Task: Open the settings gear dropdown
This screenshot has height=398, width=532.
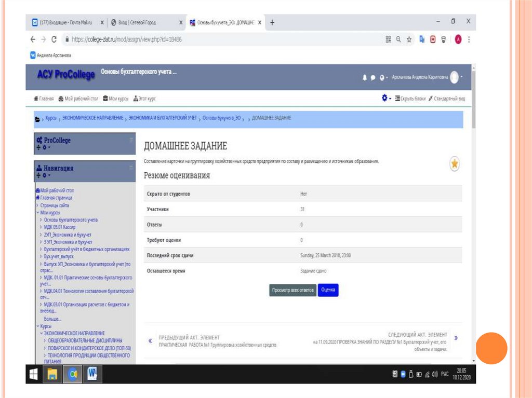Action: click(x=387, y=98)
